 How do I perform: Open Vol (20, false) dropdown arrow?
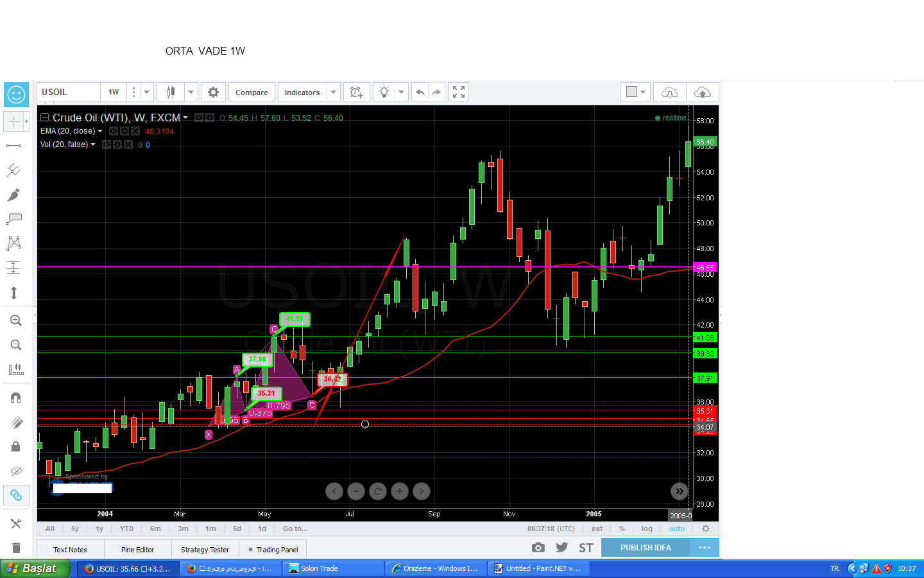(x=92, y=144)
